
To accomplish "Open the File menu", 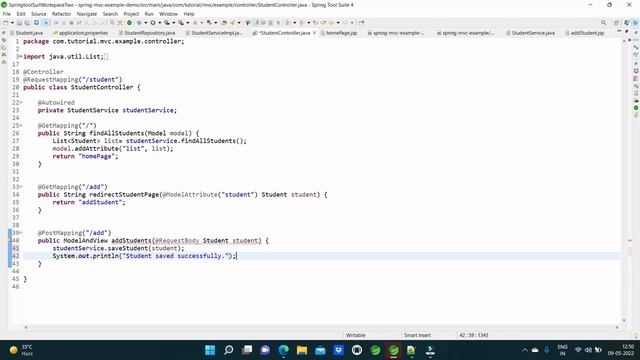I will pos(7,14).
